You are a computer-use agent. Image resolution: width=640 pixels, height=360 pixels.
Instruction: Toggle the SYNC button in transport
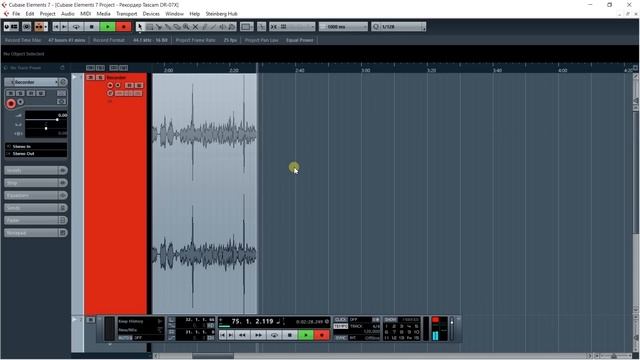click(340, 338)
